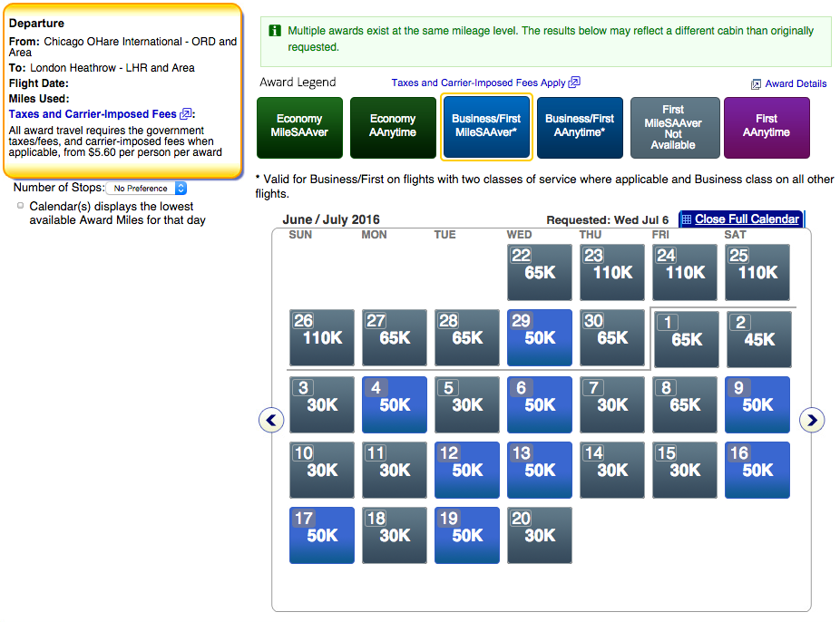The width and height of the screenshot is (840, 622).
Task: Select July 16 at 50K
Action: tap(757, 470)
